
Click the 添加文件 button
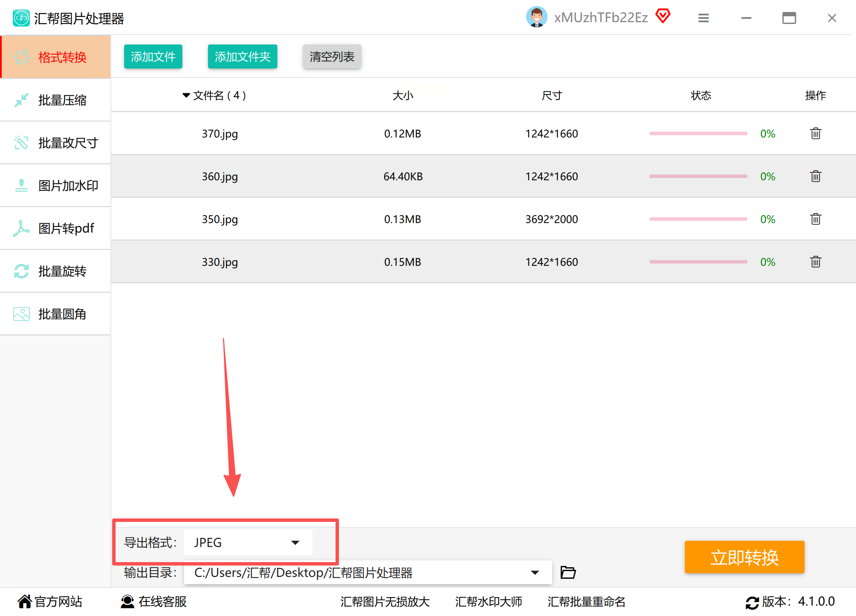153,56
